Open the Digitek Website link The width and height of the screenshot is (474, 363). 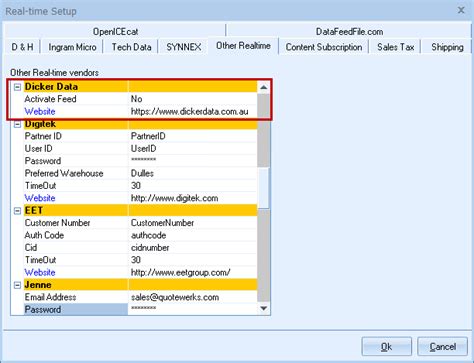click(40, 198)
